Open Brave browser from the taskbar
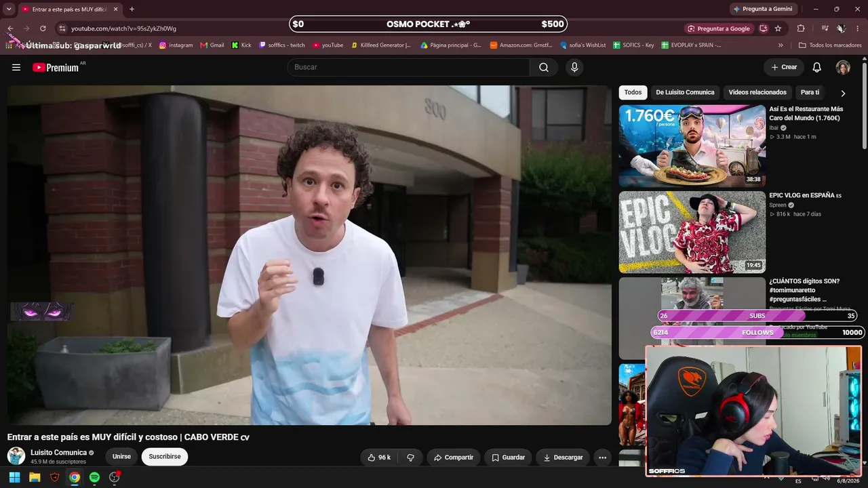This screenshot has height=488, width=868. coord(55,477)
